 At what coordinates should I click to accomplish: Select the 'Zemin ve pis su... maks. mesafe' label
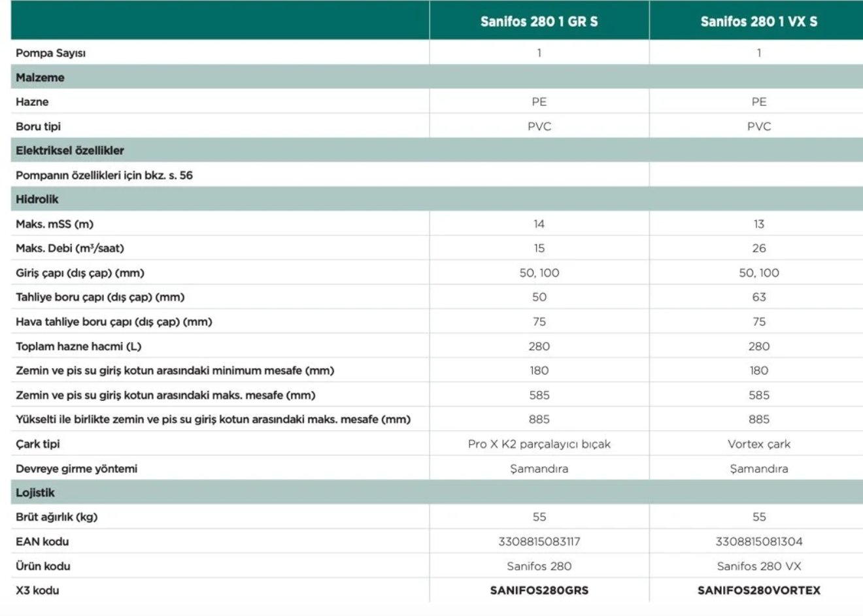tap(165, 396)
